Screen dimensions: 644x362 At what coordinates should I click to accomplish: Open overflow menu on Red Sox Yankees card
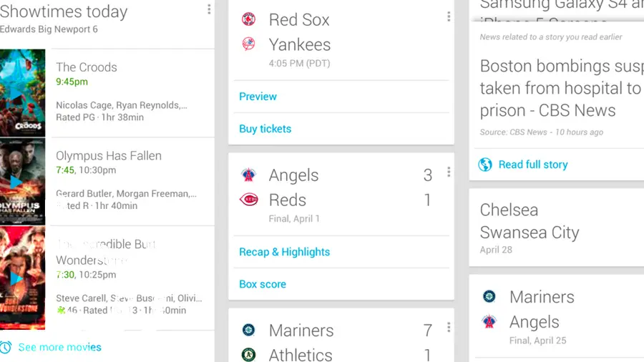[449, 16]
